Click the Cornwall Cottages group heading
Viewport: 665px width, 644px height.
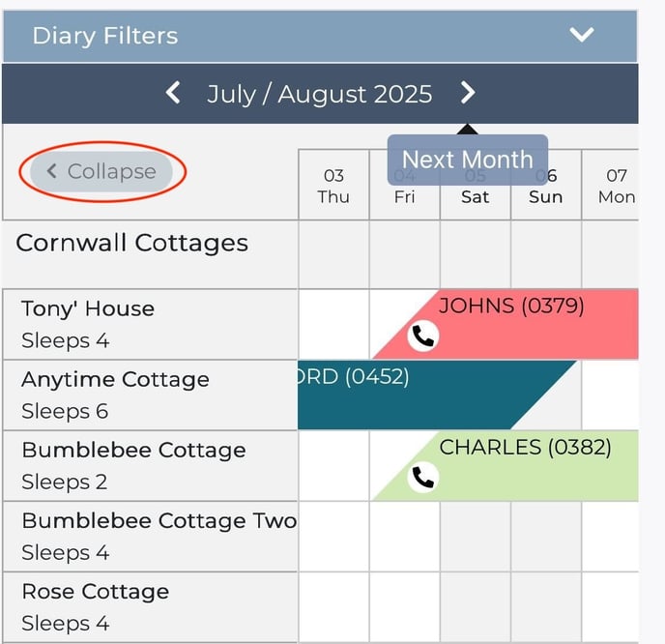pyautogui.click(x=131, y=244)
